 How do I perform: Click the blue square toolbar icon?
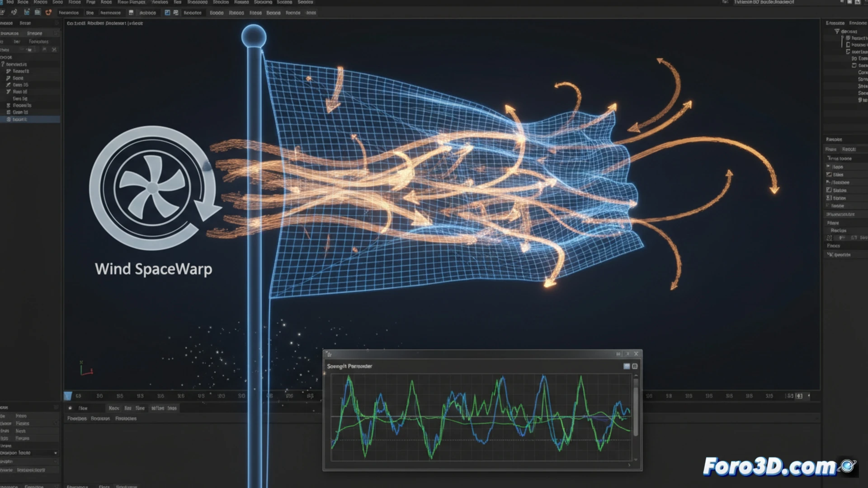pos(167,13)
